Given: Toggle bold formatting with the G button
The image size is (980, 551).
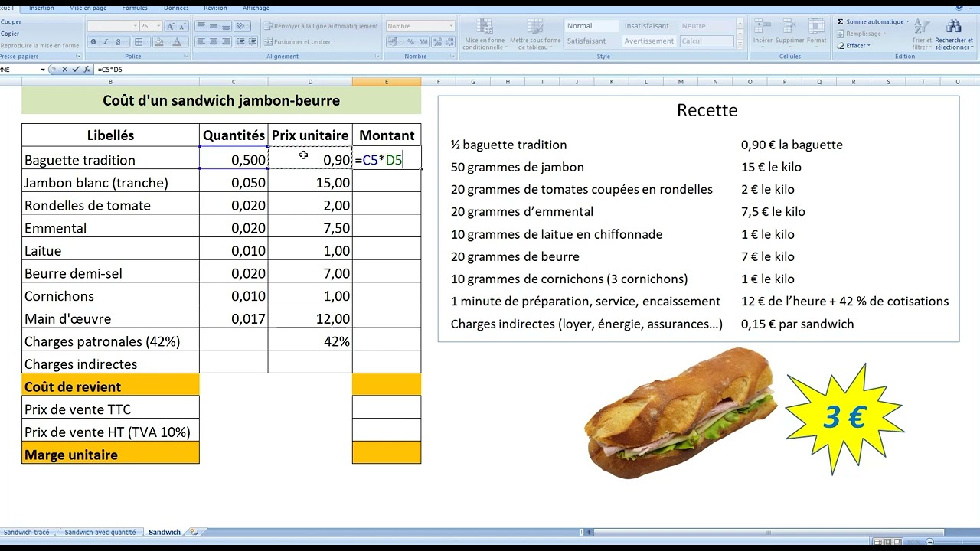Looking at the screenshot, I should point(93,41).
